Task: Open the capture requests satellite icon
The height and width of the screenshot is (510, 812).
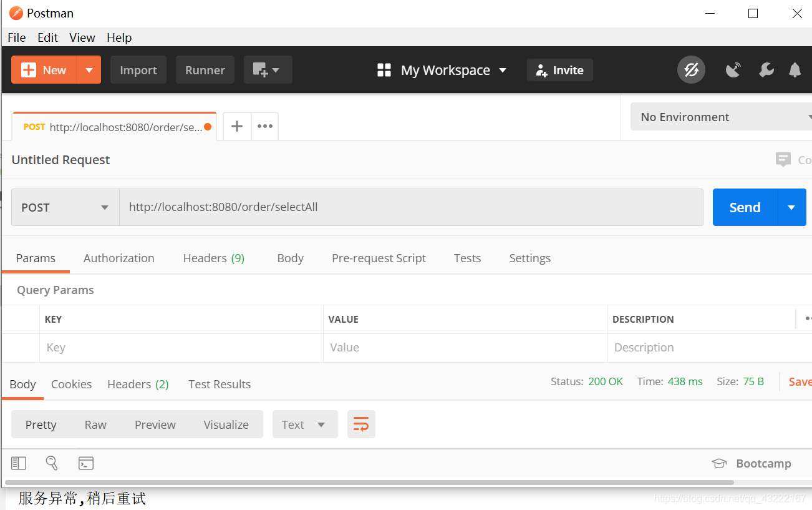Action: tap(733, 70)
